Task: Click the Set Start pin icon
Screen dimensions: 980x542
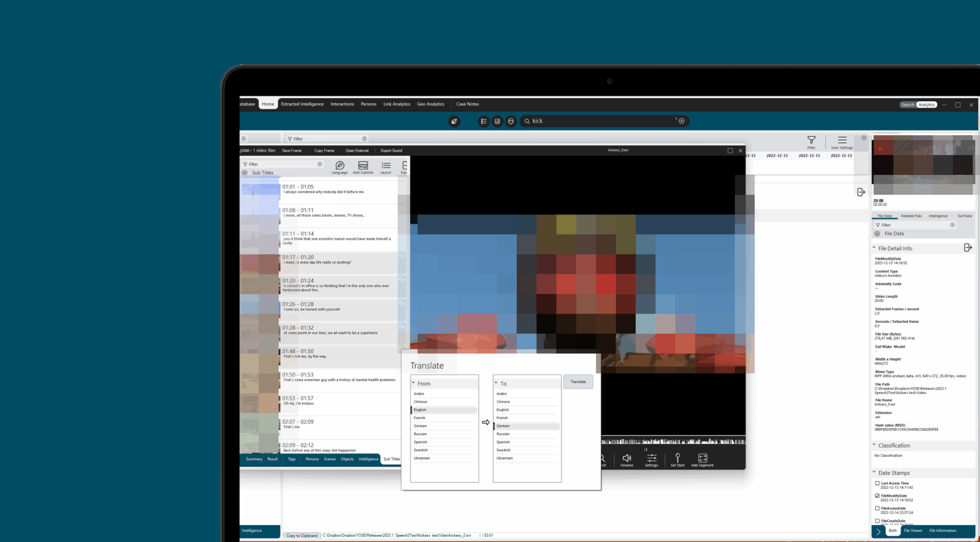Action: (x=677, y=458)
